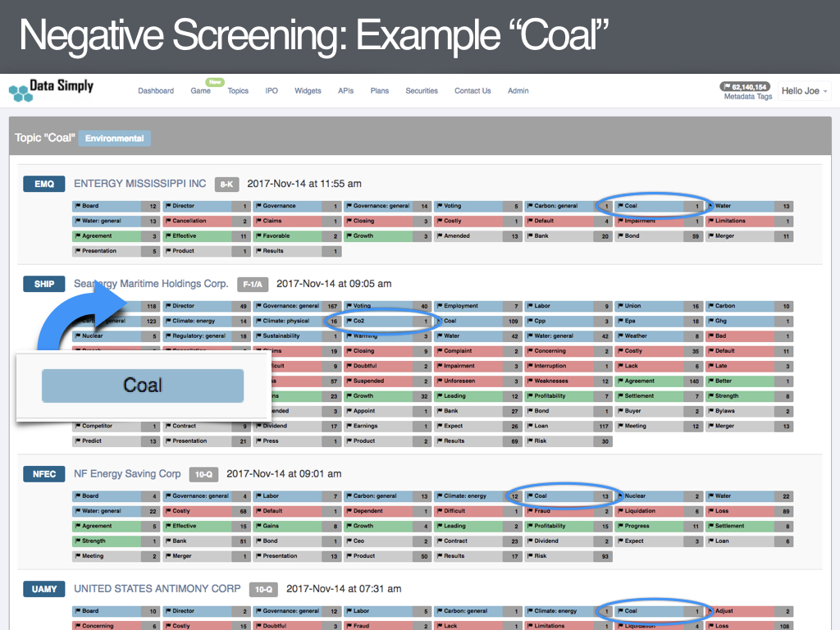The image size is (840, 630).
Task: Click the F-1/A filing type badge
Action: [x=253, y=285]
